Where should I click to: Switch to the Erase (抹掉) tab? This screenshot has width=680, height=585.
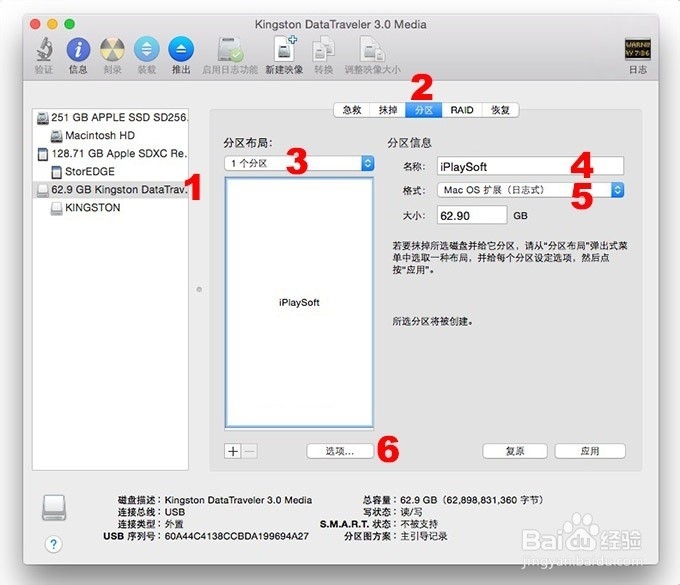point(388,110)
